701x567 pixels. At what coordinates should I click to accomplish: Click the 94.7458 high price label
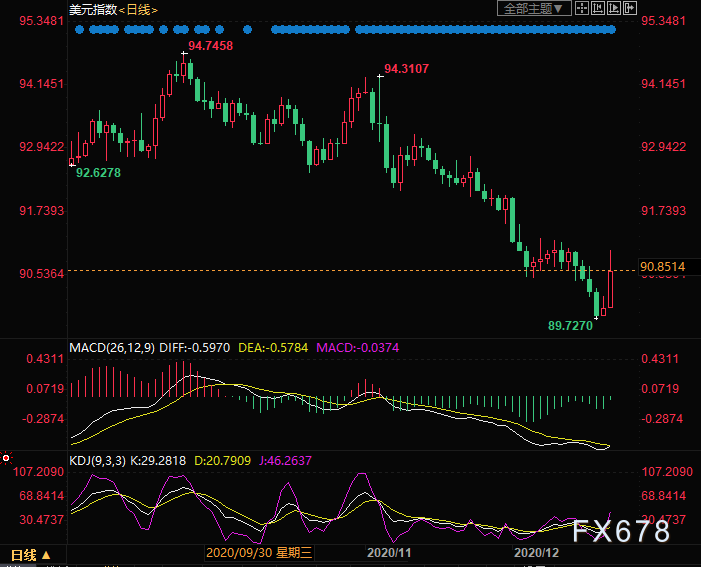pos(210,46)
